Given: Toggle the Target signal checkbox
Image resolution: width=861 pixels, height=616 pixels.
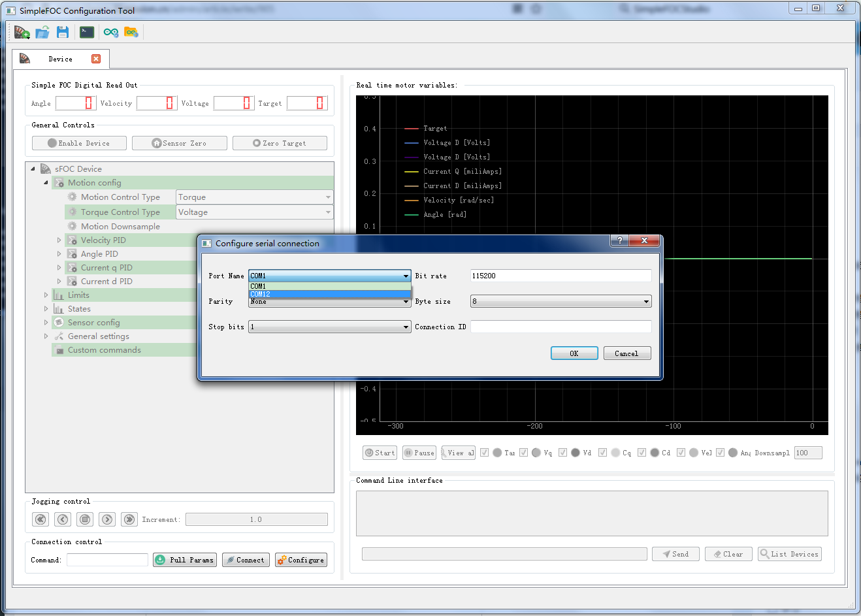Looking at the screenshot, I should [x=484, y=453].
